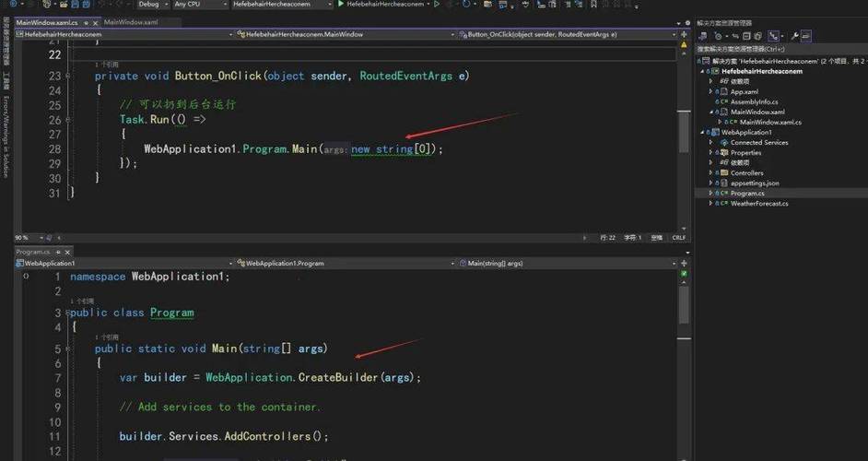Collapse the WebApplication1 project node

pyautogui.click(x=702, y=133)
